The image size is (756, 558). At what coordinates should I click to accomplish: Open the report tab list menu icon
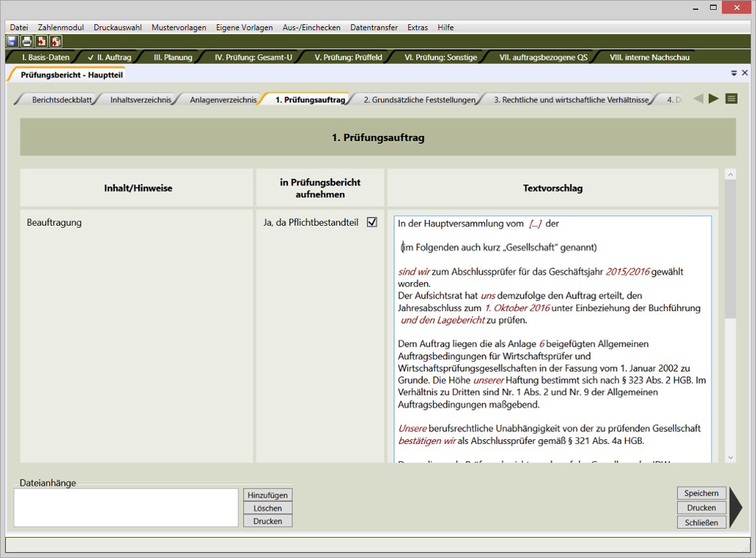732,99
